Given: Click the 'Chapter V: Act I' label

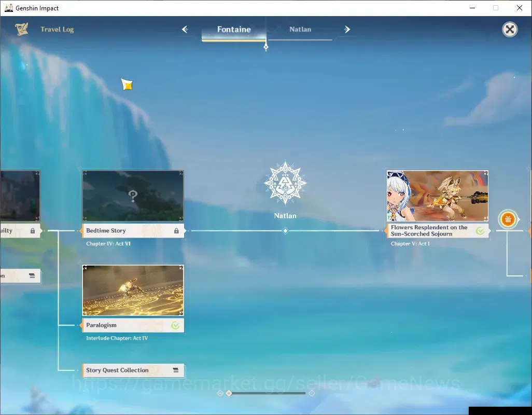Looking at the screenshot, I should (x=410, y=244).
